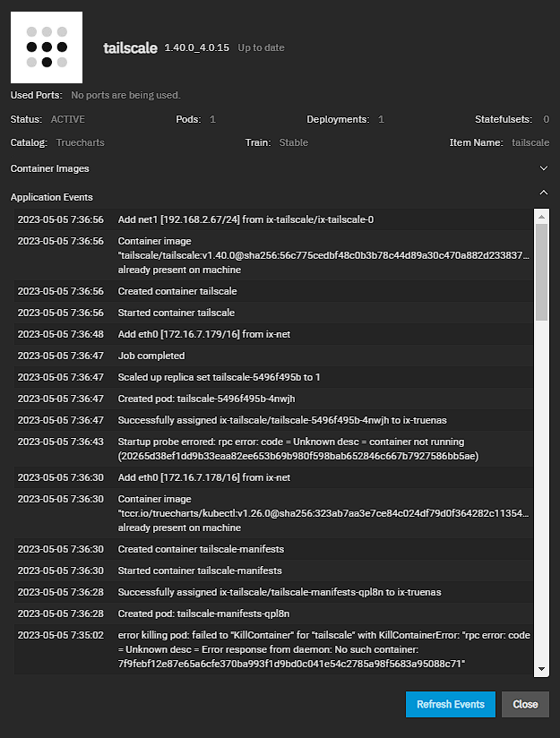Expand the Container Images section chevron

pyautogui.click(x=544, y=168)
